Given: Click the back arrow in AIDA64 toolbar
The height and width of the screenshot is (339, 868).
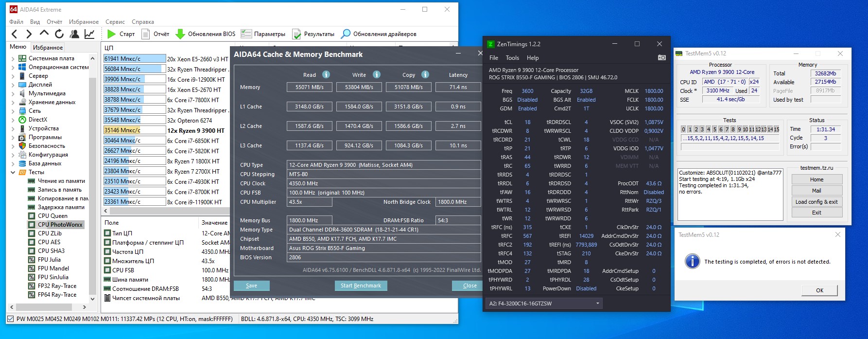Looking at the screenshot, I should (x=15, y=34).
